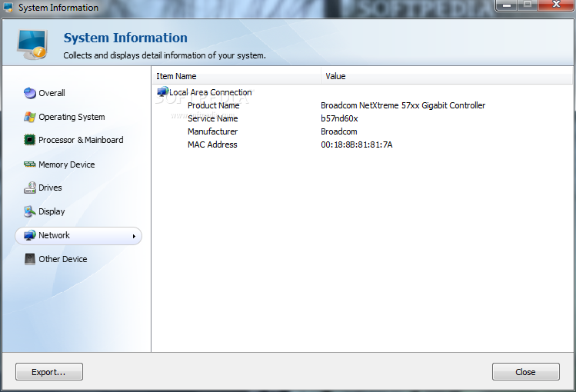This screenshot has width=576, height=392.
Task: Click the Value column header
Action: coord(447,76)
